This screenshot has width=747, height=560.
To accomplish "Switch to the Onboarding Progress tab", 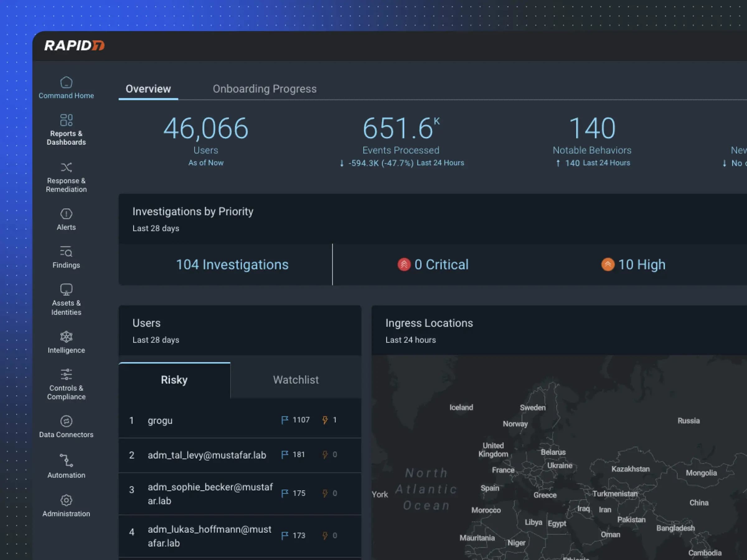I will pos(265,89).
